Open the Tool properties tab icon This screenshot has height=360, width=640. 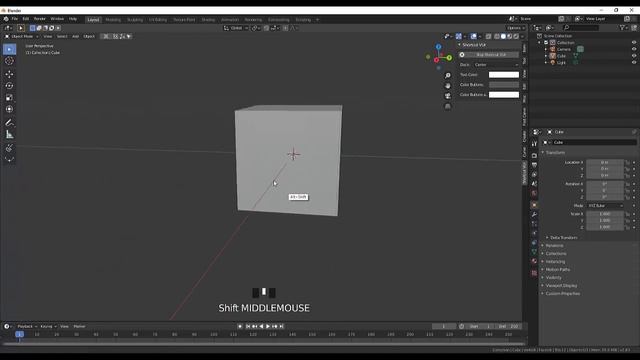click(534, 143)
